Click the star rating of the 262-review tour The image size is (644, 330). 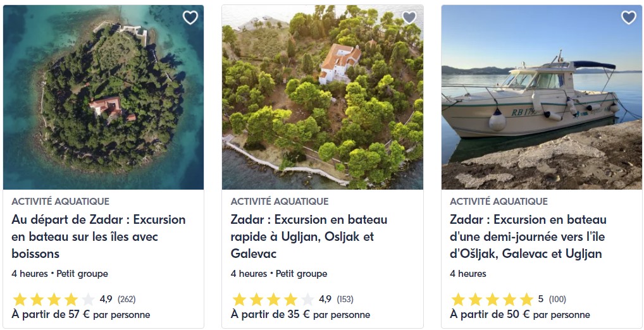(53, 299)
